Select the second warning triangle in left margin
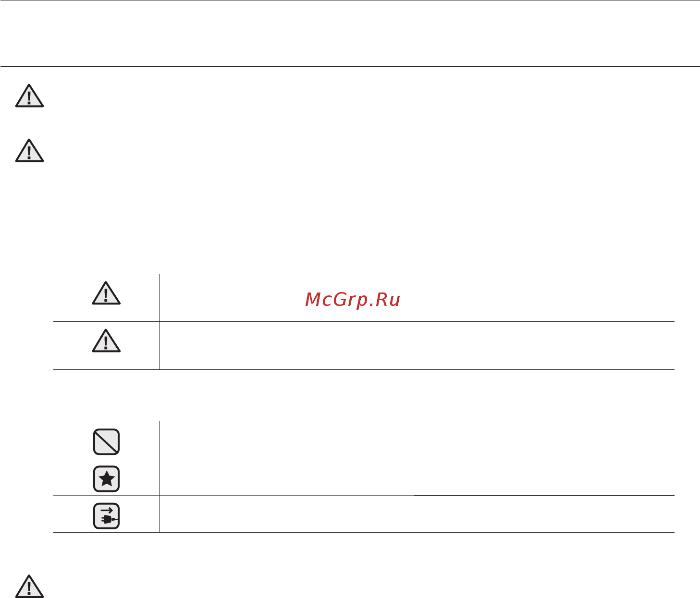This screenshot has width=700, height=598. click(x=29, y=150)
